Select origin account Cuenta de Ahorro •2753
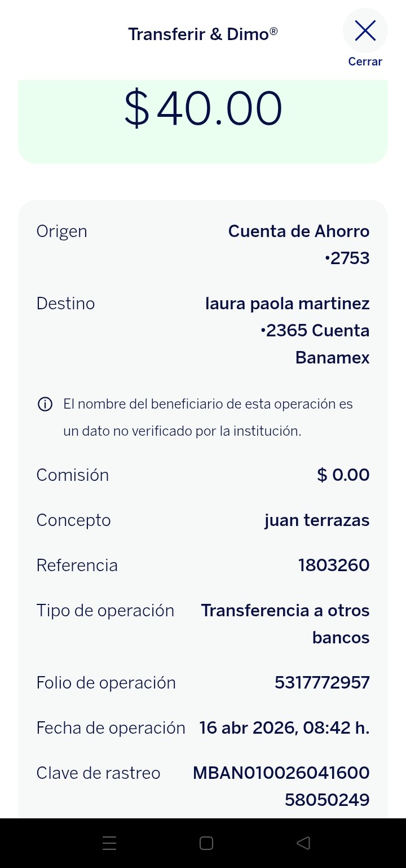This screenshot has width=406, height=868. (299, 245)
